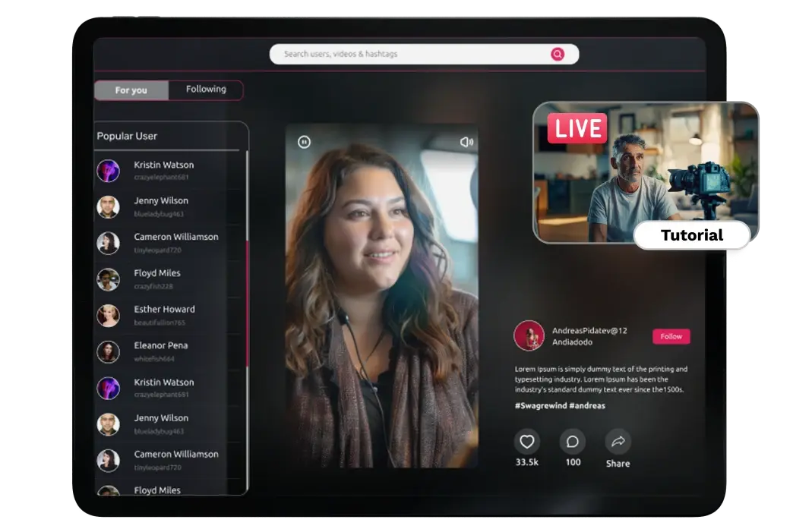Screen dimensions: 793x532
Task: Pause the video with the pause icon
Action: point(304,142)
